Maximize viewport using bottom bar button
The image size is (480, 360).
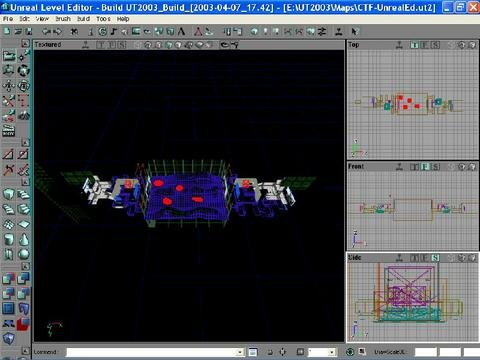[362, 352]
